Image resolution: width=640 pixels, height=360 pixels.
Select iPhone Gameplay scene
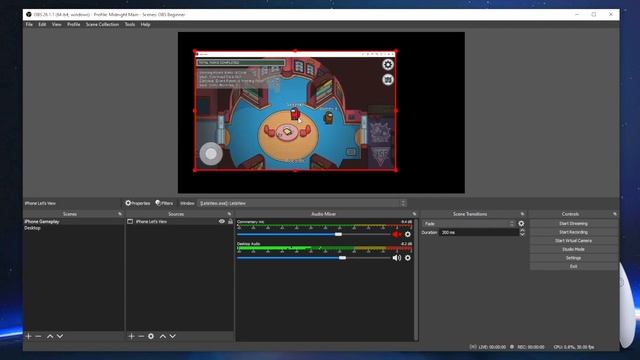click(x=73, y=221)
